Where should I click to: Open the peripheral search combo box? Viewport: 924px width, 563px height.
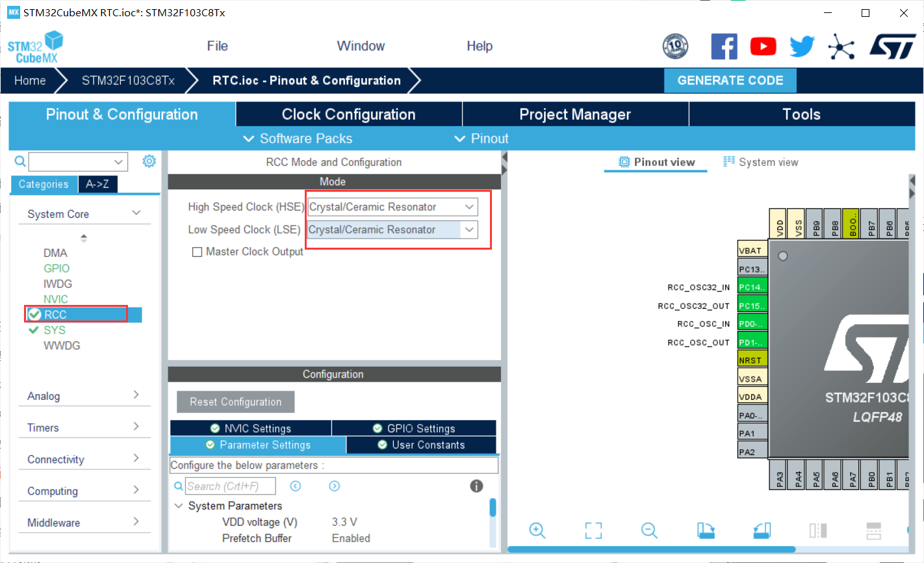click(78, 162)
